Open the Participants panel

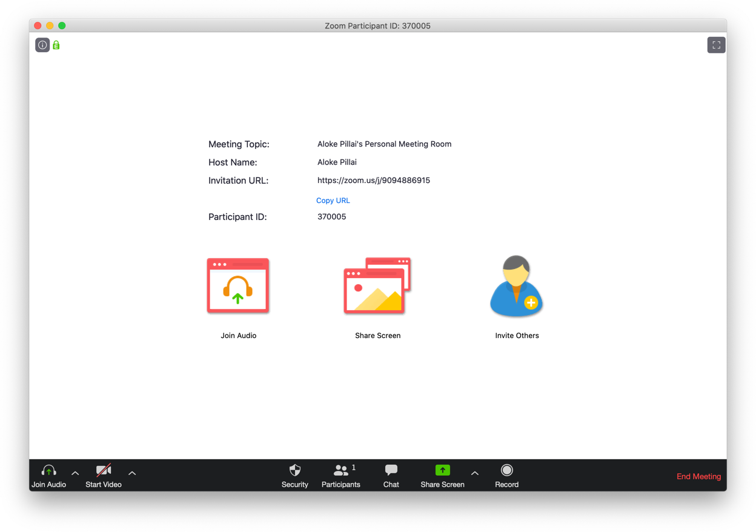(341, 476)
